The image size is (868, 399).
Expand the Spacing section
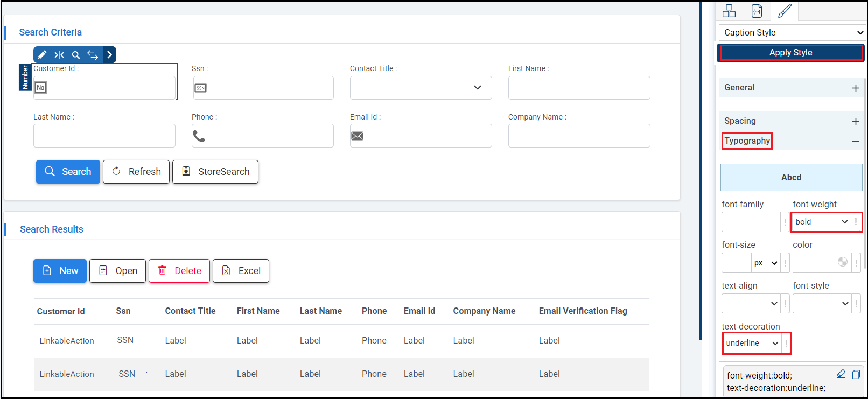[855, 121]
